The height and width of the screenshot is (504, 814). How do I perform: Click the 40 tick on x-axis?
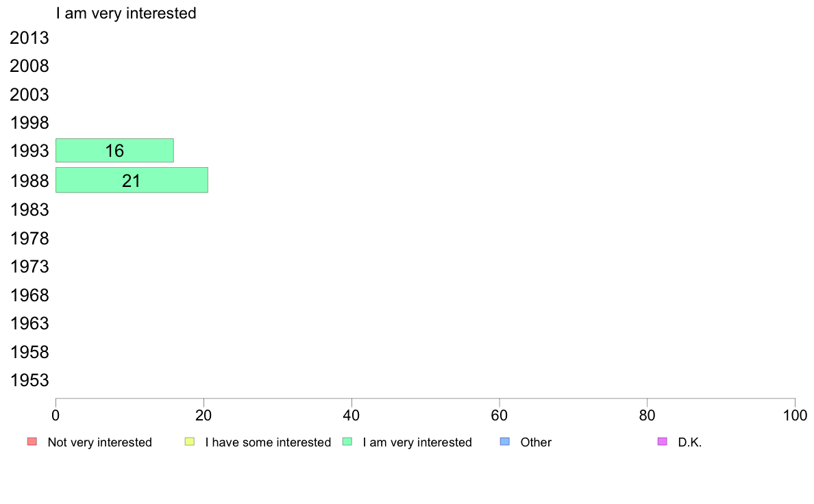[351, 415]
